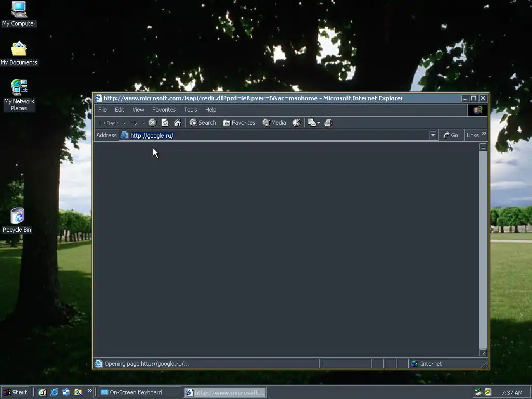Click the Go button next to address bar

tap(451, 135)
